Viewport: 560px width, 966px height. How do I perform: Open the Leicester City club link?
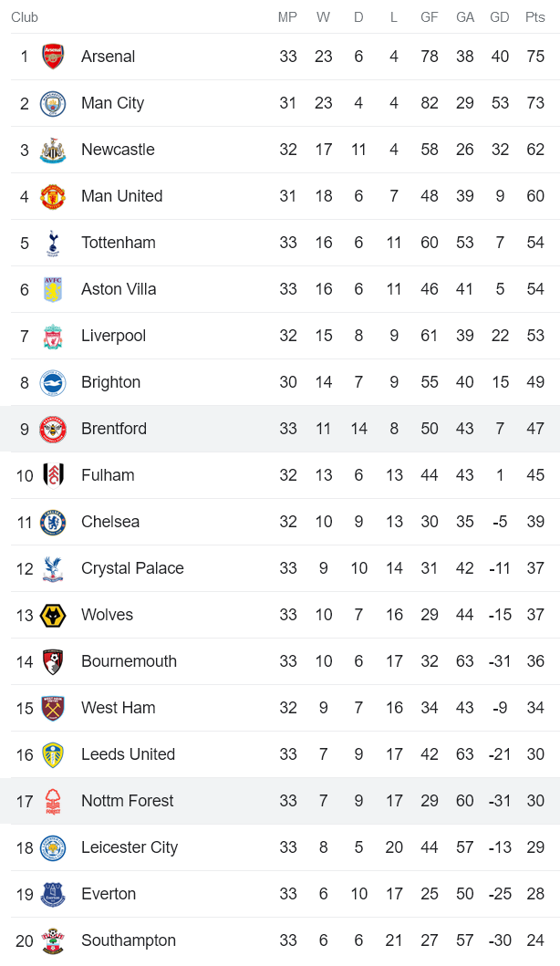click(130, 847)
